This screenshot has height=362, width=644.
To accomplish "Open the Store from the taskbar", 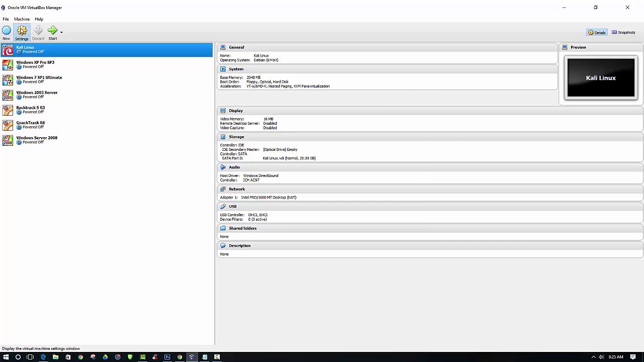I will pyautogui.click(x=68, y=357).
